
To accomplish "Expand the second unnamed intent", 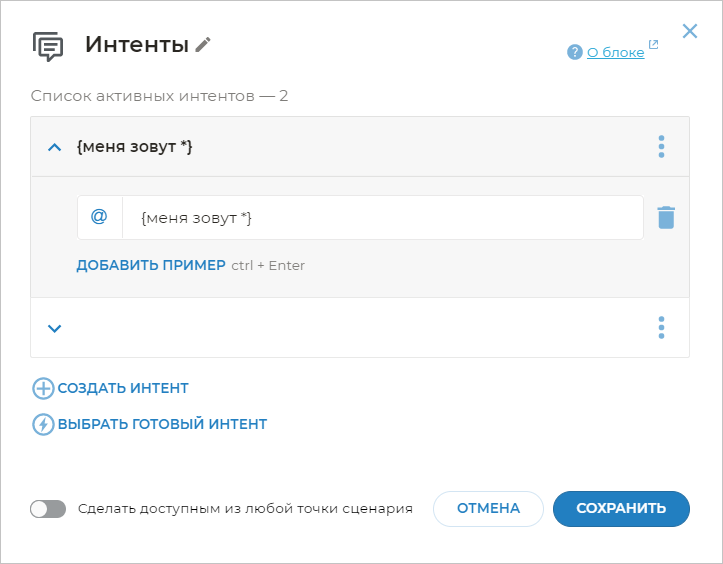I will tap(55, 328).
